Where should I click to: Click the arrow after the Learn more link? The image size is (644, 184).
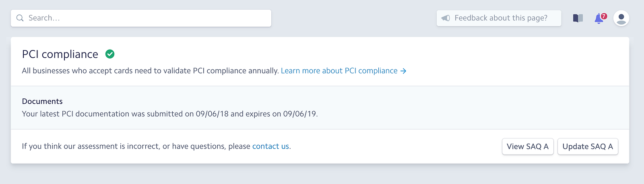pyautogui.click(x=403, y=71)
